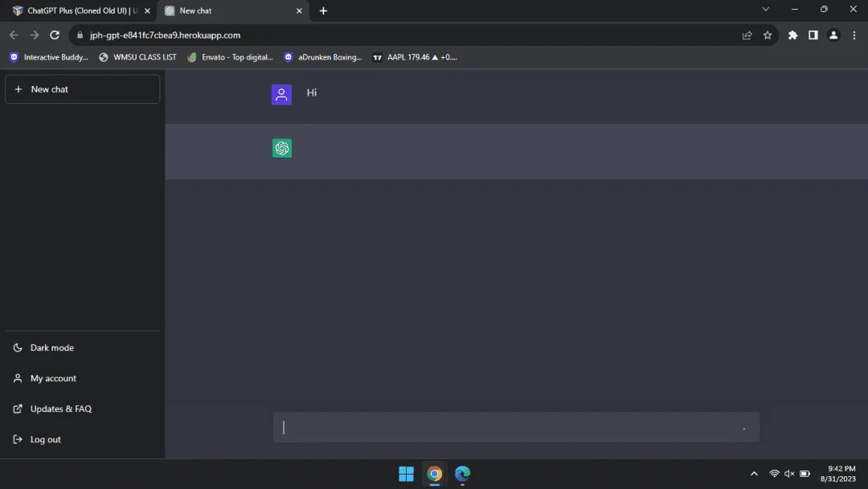Image resolution: width=868 pixels, height=489 pixels.
Task: Close the New chat browser tab
Action: pos(299,10)
